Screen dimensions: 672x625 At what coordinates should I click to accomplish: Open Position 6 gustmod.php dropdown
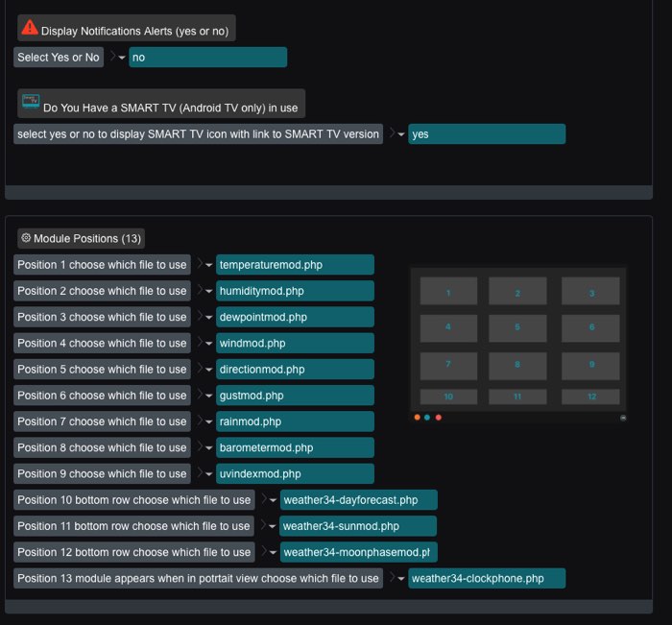click(x=295, y=396)
